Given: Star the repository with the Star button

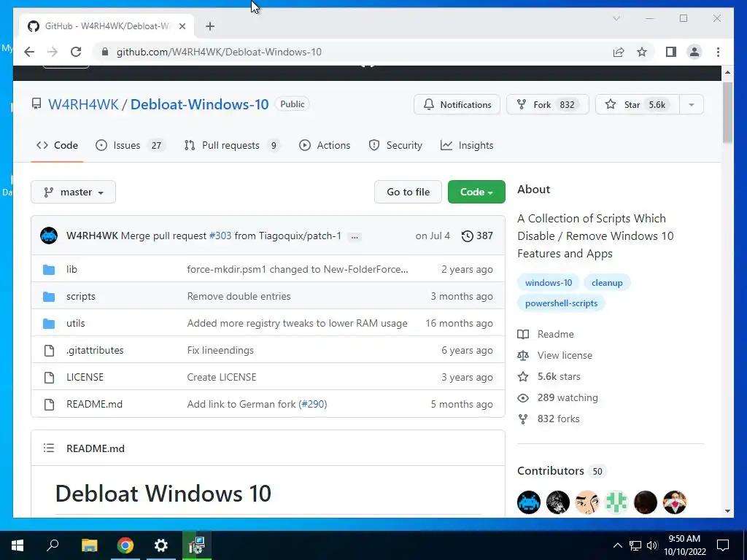Looking at the screenshot, I should tap(638, 105).
